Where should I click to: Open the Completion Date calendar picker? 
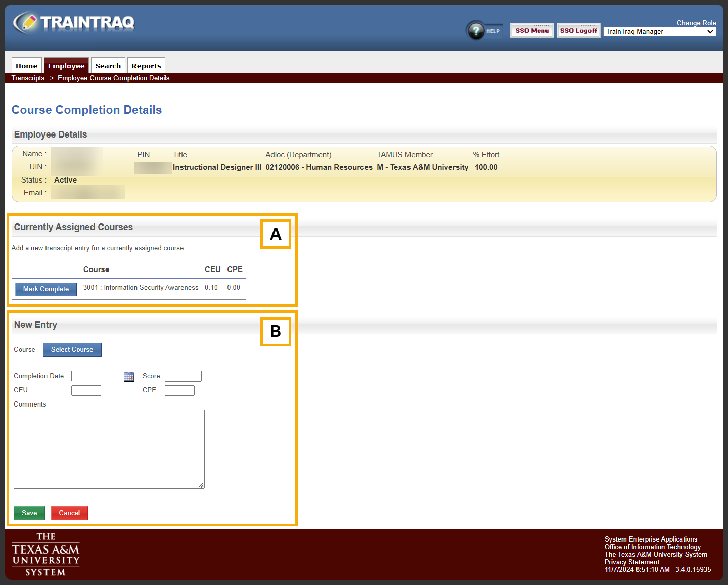point(129,376)
